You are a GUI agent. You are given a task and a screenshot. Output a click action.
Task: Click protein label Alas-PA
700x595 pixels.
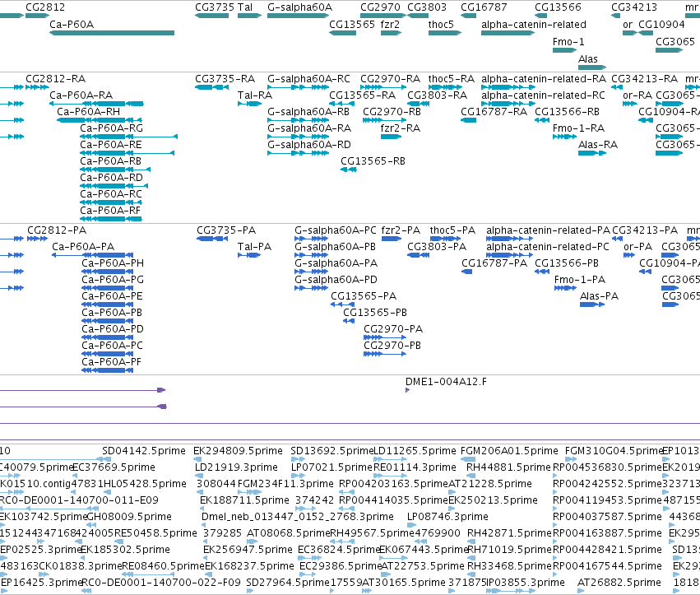pos(599,296)
